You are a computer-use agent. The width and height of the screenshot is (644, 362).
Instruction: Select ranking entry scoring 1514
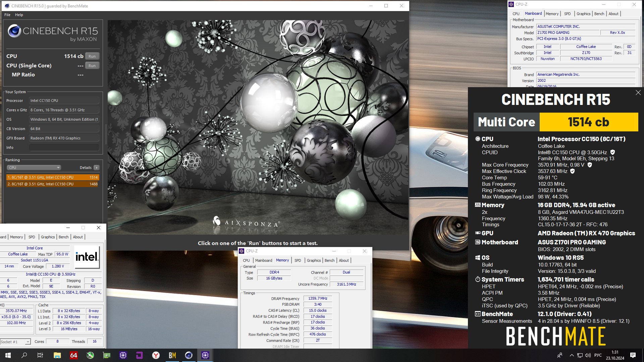point(53,177)
